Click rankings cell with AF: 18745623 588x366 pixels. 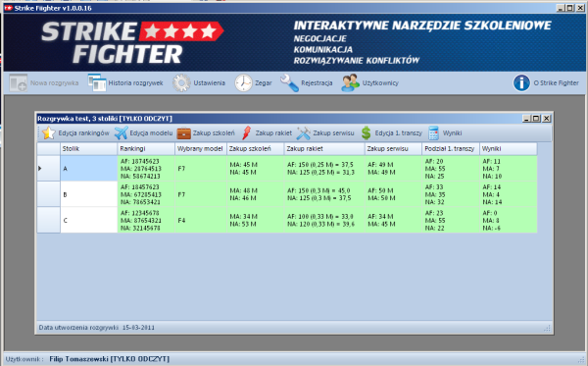[146, 168]
